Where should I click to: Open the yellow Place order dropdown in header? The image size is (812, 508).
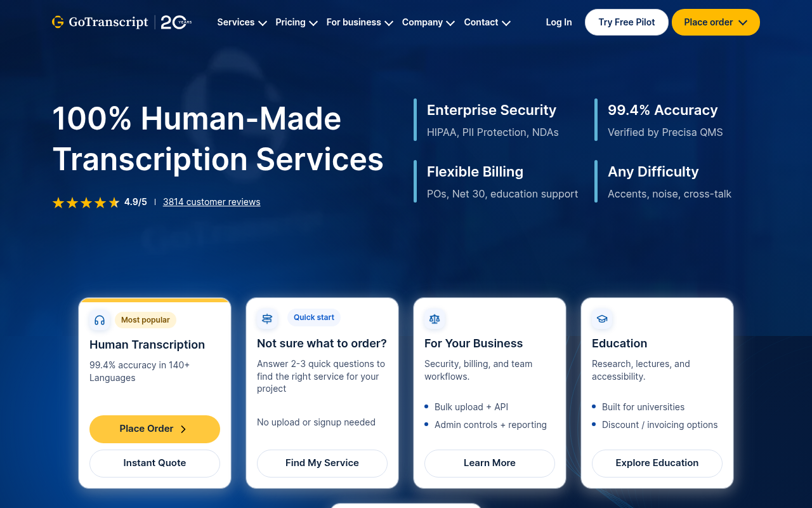(x=716, y=22)
